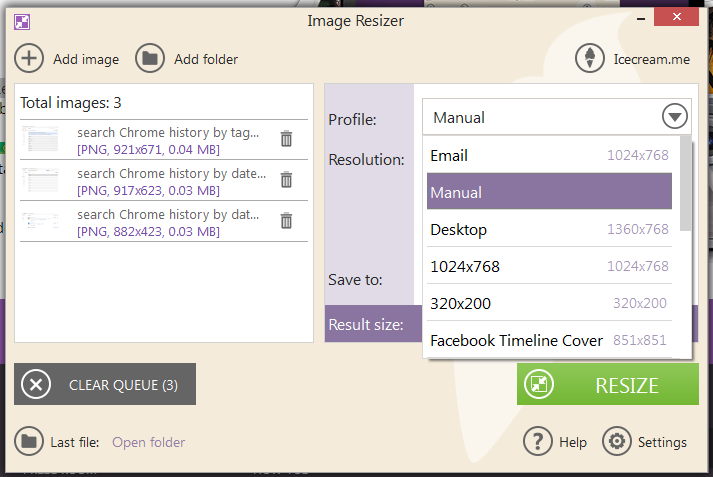Remove the second queued image via trash icon
Viewport: 713px width, 477px height.
tap(286, 180)
